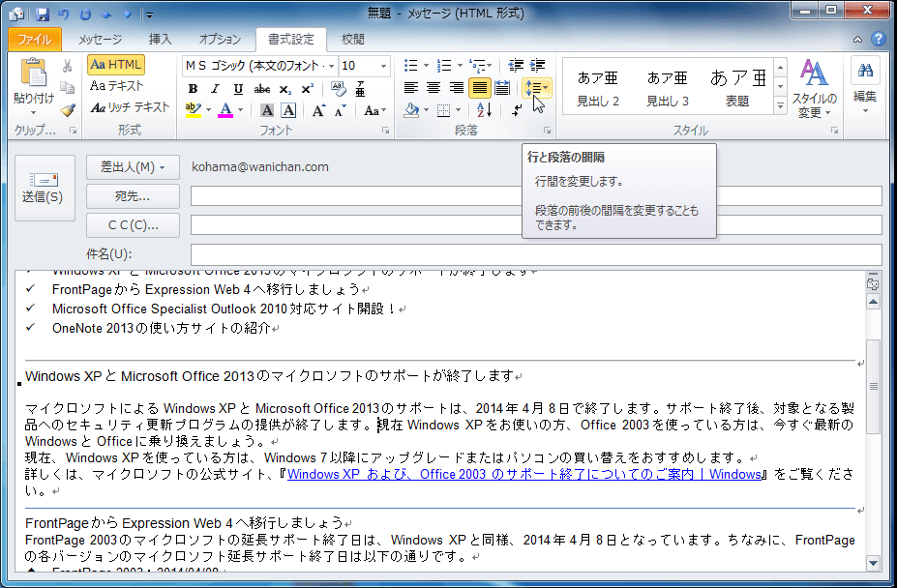Align text left
Screen dimensions: 897x588
click(x=410, y=88)
